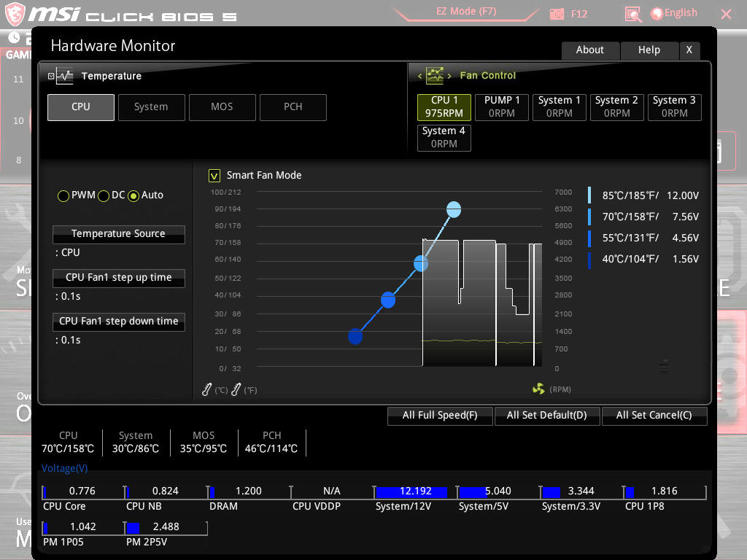
Task: Click the DRAM voltage value 1.200
Action: point(249,491)
